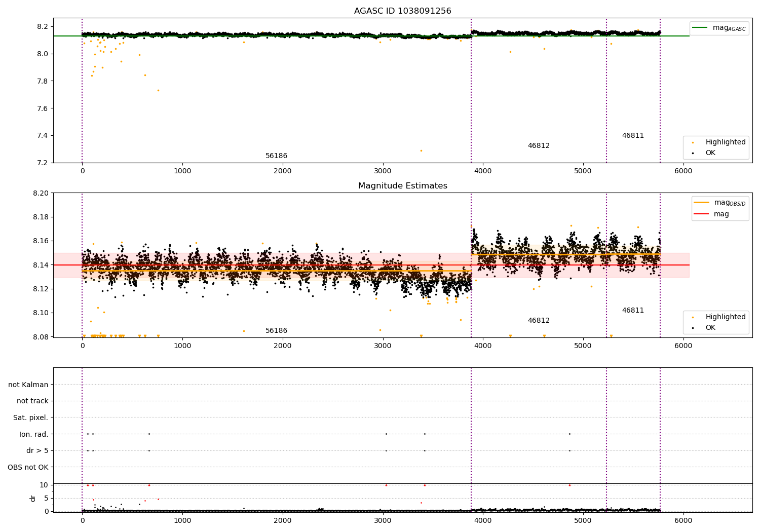The height and width of the screenshot is (532, 760).
Task: Click the 'Ion. rad.' axis label
Action: 34,434
